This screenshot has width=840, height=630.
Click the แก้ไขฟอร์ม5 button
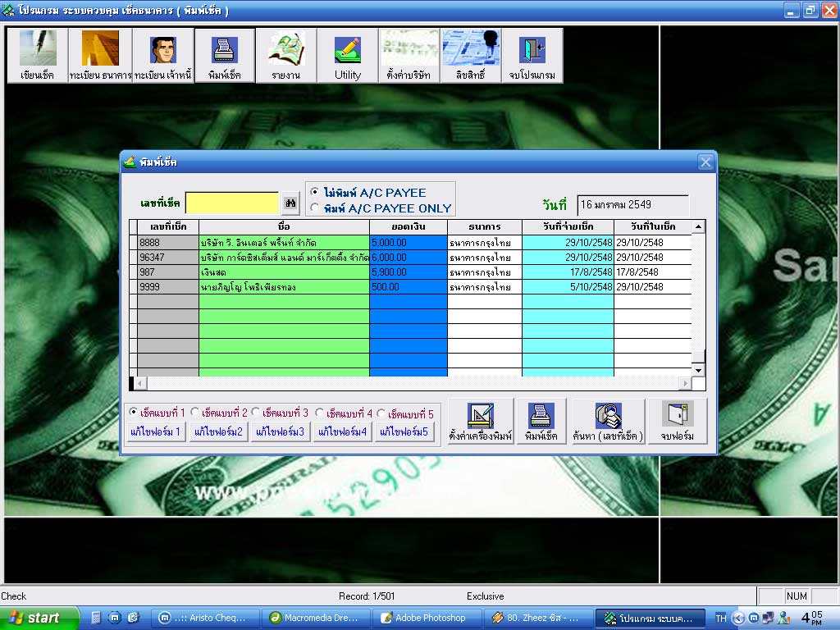[x=404, y=431]
